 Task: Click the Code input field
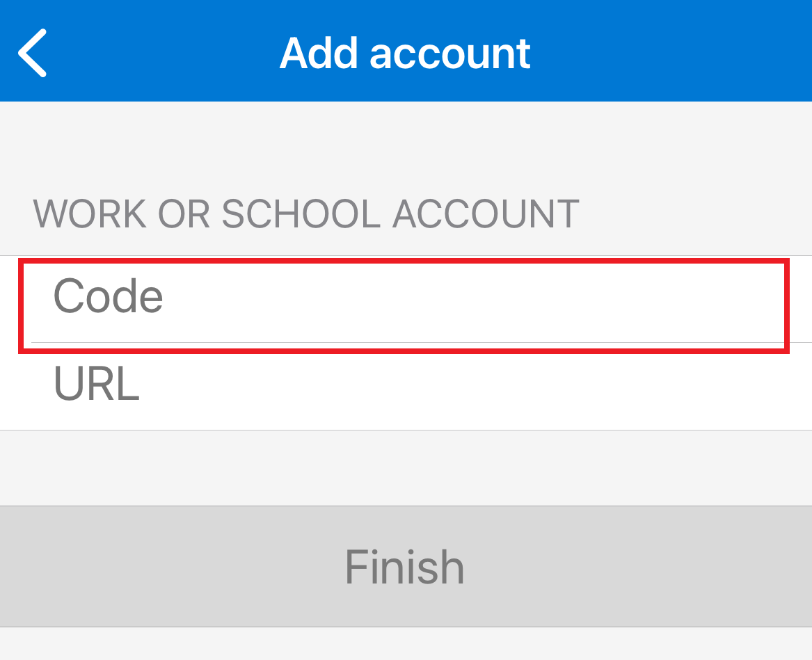click(404, 299)
